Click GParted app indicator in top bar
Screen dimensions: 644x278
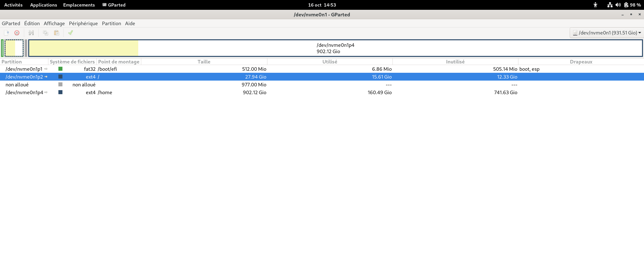[114, 5]
